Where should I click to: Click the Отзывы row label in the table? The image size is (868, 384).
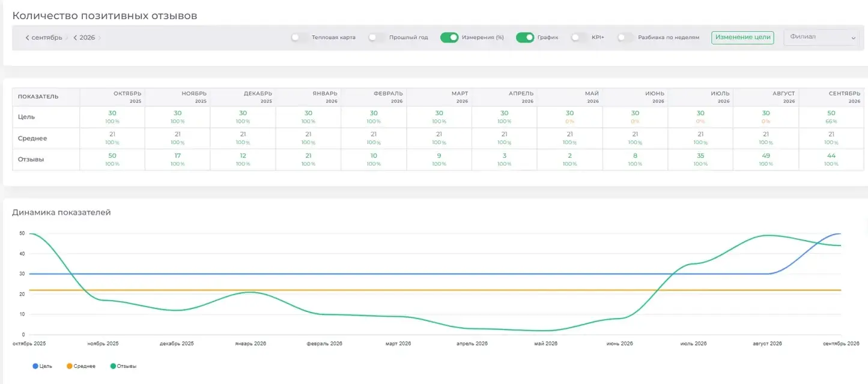coord(31,160)
